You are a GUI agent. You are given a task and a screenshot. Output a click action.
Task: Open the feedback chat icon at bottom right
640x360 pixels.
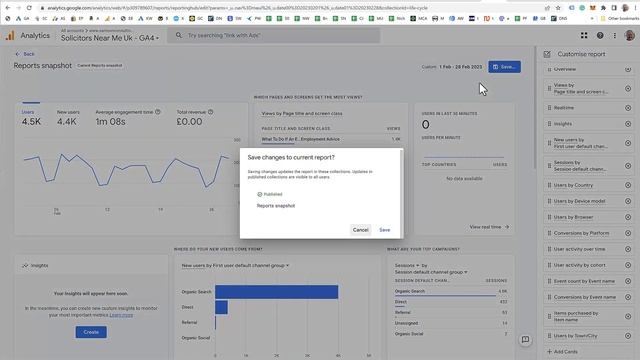click(x=525, y=340)
